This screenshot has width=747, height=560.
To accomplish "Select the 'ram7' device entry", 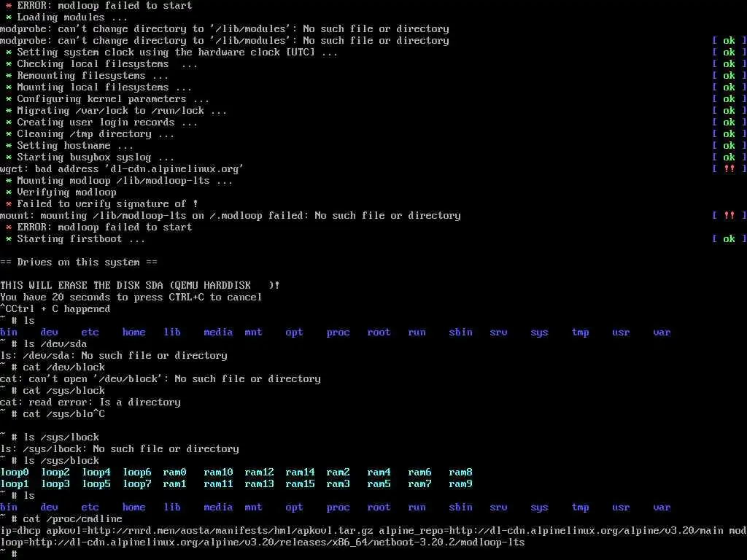I will (420, 484).
